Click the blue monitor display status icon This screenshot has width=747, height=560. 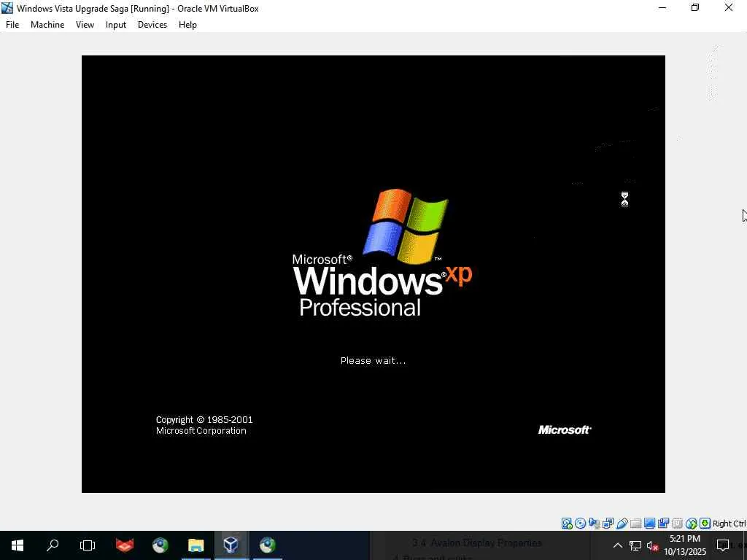click(649, 524)
